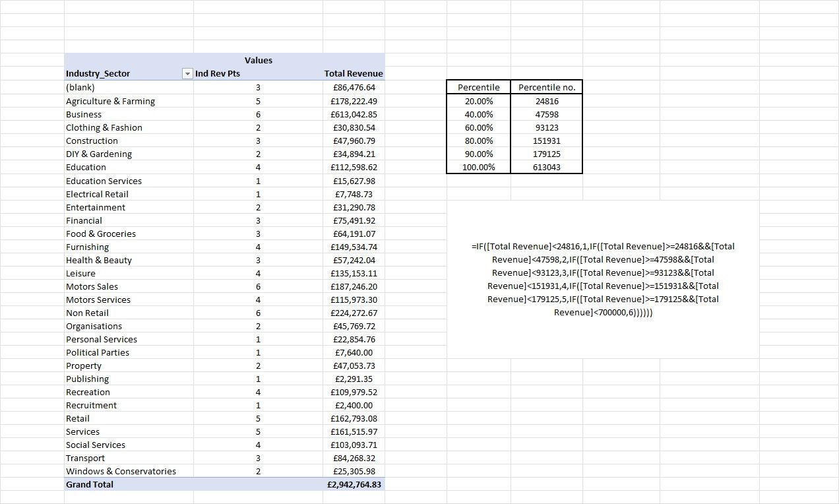
Task: Click the 80.00% percentile cell
Action: coord(479,141)
